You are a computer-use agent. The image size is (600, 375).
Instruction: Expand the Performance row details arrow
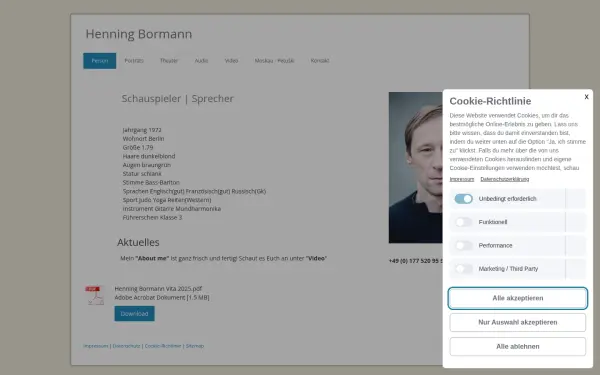pyautogui.click(x=576, y=245)
